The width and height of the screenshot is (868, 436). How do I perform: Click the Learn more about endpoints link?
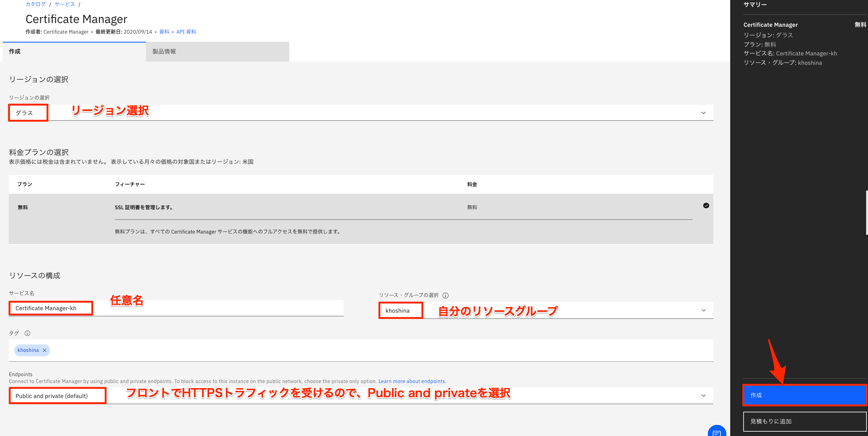pyautogui.click(x=412, y=381)
